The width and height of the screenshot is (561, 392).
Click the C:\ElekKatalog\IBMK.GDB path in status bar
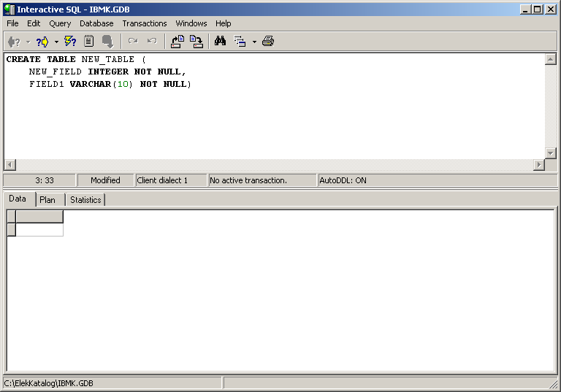pos(49,383)
